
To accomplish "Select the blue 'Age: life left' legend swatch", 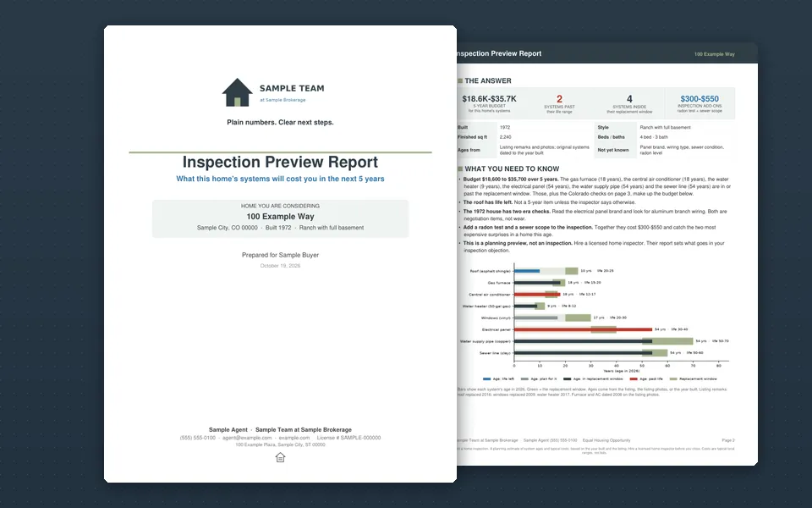I will click(486, 379).
